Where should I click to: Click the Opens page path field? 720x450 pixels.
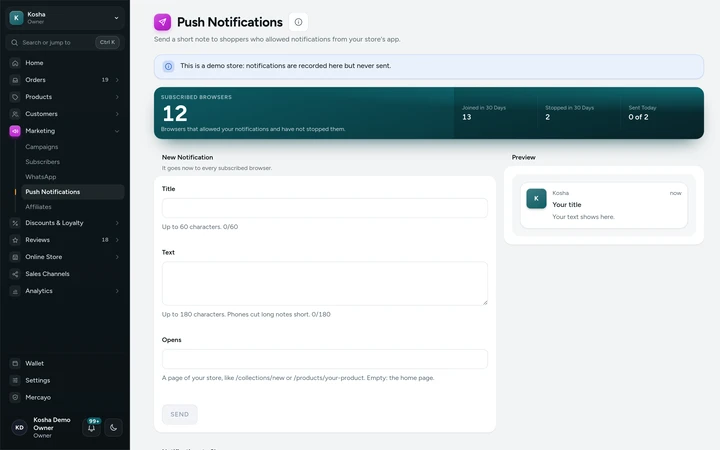coord(325,359)
